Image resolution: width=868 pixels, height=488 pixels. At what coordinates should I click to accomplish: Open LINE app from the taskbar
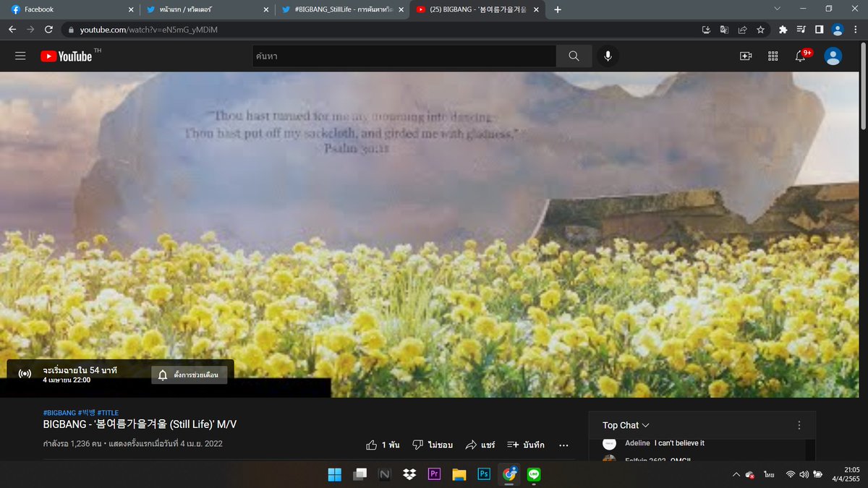pyautogui.click(x=535, y=474)
